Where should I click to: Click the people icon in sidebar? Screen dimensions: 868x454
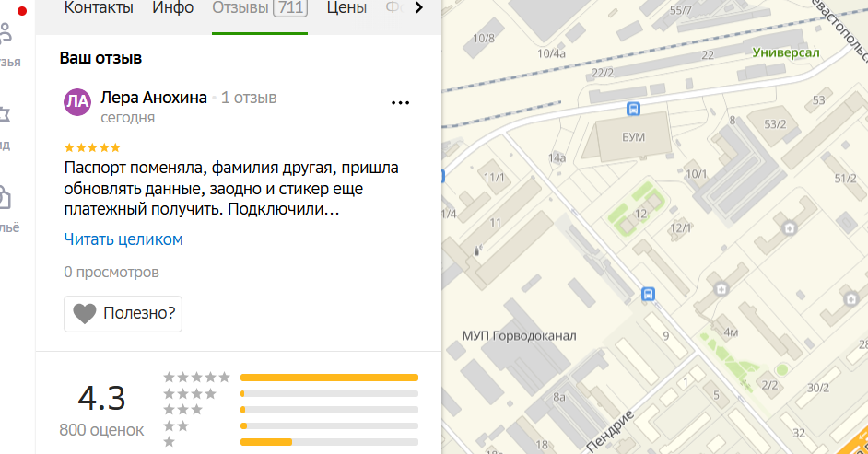tap(6, 33)
